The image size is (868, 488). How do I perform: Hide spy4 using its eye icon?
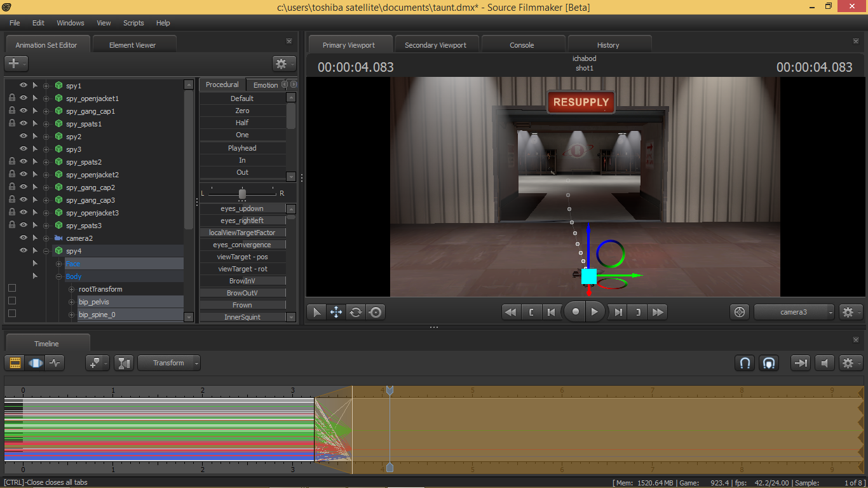coord(24,250)
